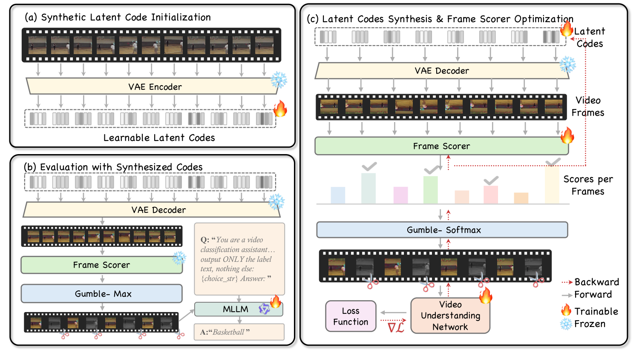Click the Loss Function box
This screenshot has height=364, width=642.
351,316
